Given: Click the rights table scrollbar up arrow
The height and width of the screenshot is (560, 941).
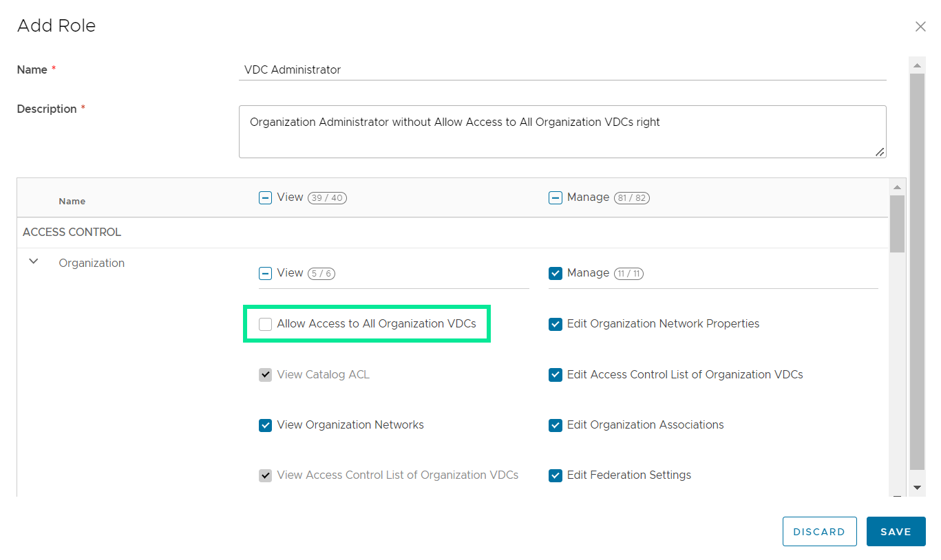Looking at the screenshot, I should (897, 187).
